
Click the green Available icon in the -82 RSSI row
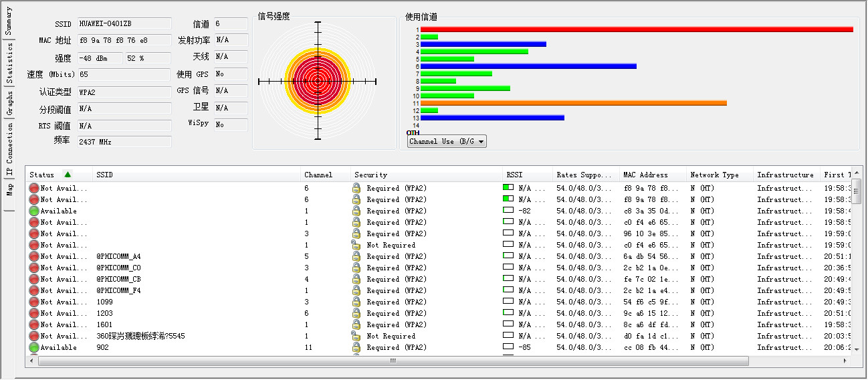[34, 211]
